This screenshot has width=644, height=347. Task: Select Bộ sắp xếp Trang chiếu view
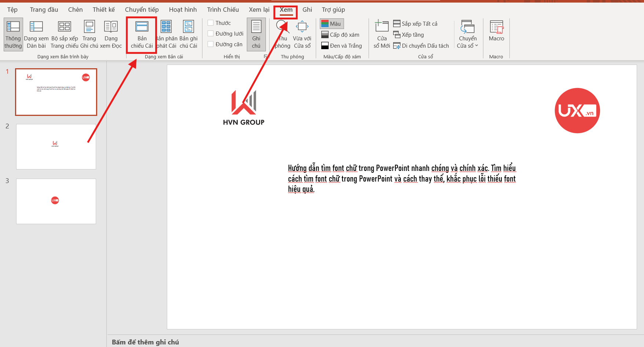coord(65,34)
